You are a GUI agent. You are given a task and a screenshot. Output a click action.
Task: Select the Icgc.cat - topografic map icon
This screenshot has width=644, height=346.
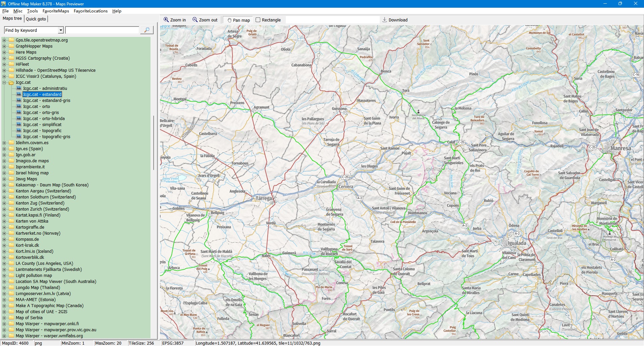[x=19, y=131]
